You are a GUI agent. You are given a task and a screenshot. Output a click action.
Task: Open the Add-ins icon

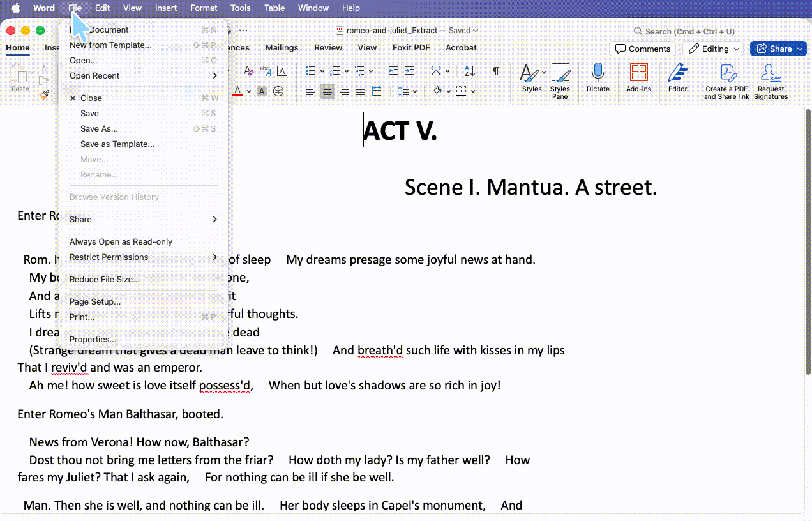click(638, 78)
